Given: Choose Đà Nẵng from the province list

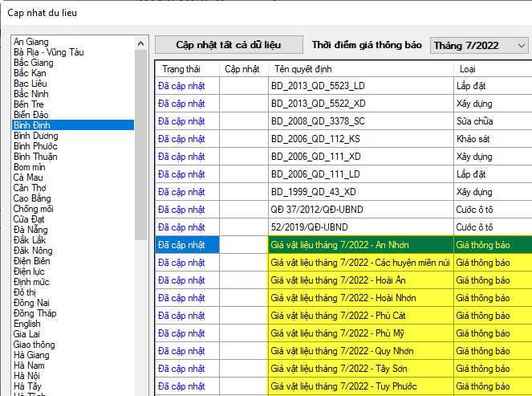Looking at the screenshot, I should [31, 230].
